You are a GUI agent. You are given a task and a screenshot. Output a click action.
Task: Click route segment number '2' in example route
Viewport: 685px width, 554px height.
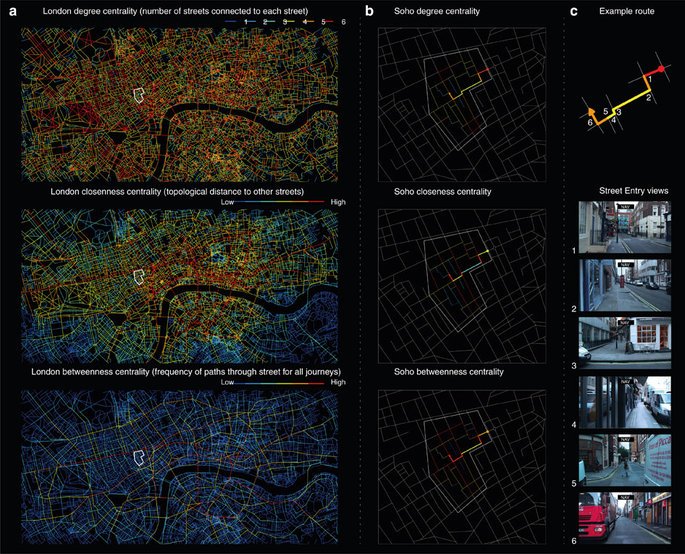coord(649,97)
